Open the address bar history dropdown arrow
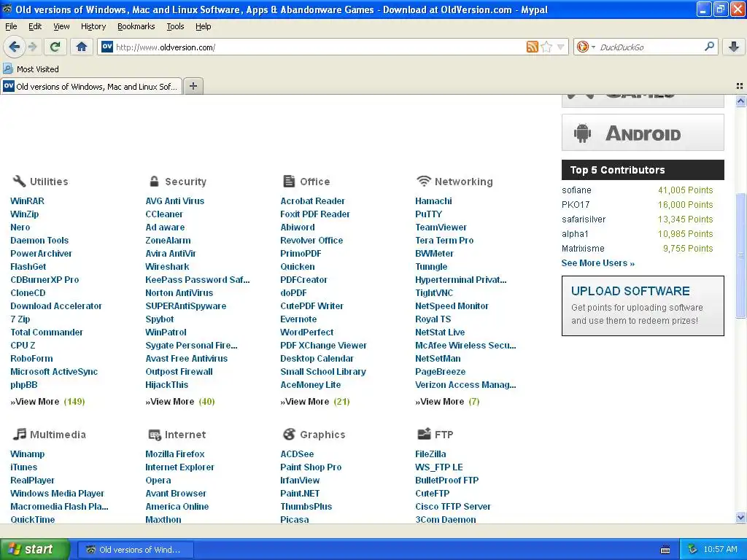 point(561,47)
